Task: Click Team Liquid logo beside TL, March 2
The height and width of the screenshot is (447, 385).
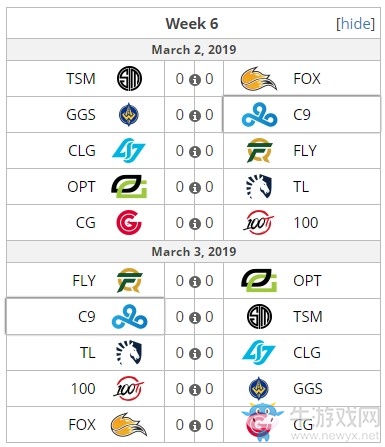Action: click(259, 186)
